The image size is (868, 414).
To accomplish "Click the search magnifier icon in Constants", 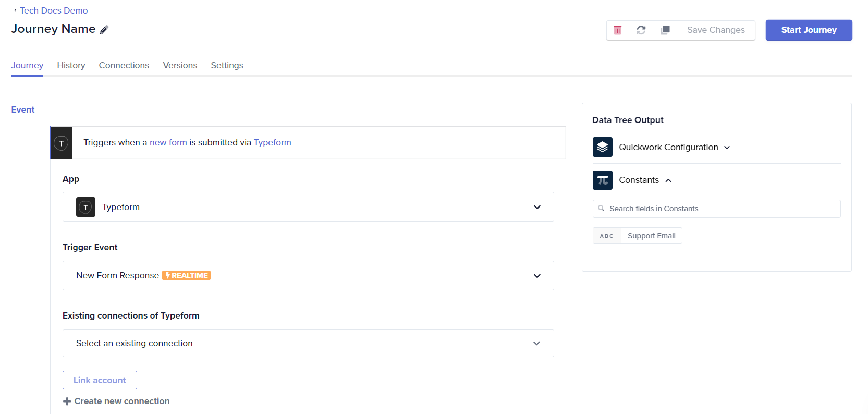I will tap(601, 209).
